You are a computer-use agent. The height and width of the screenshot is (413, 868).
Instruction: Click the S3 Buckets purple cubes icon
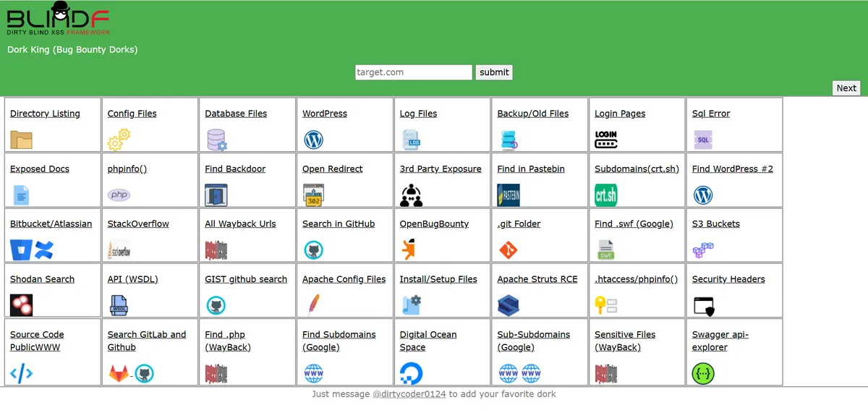[703, 250]
